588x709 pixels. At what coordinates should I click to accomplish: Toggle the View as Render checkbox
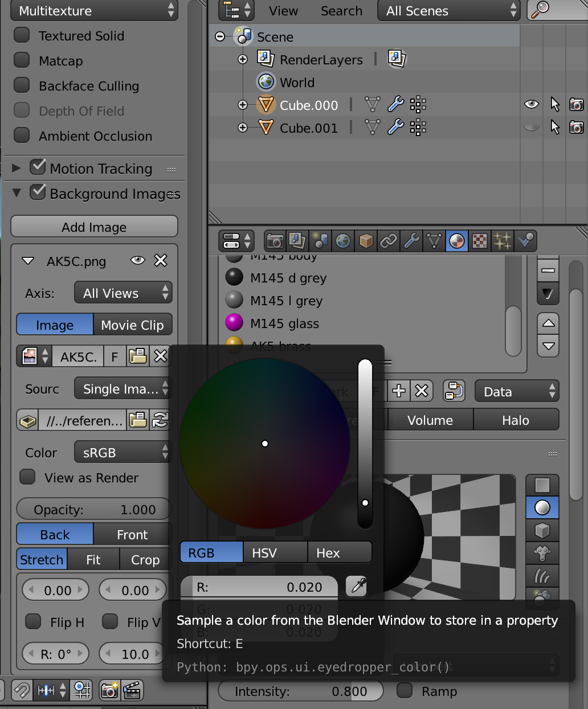[27, 477]
